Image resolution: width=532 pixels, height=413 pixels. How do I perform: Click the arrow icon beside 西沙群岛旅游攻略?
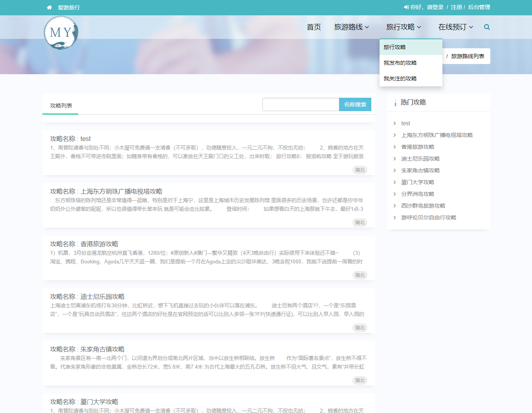[x=395, y=206]
